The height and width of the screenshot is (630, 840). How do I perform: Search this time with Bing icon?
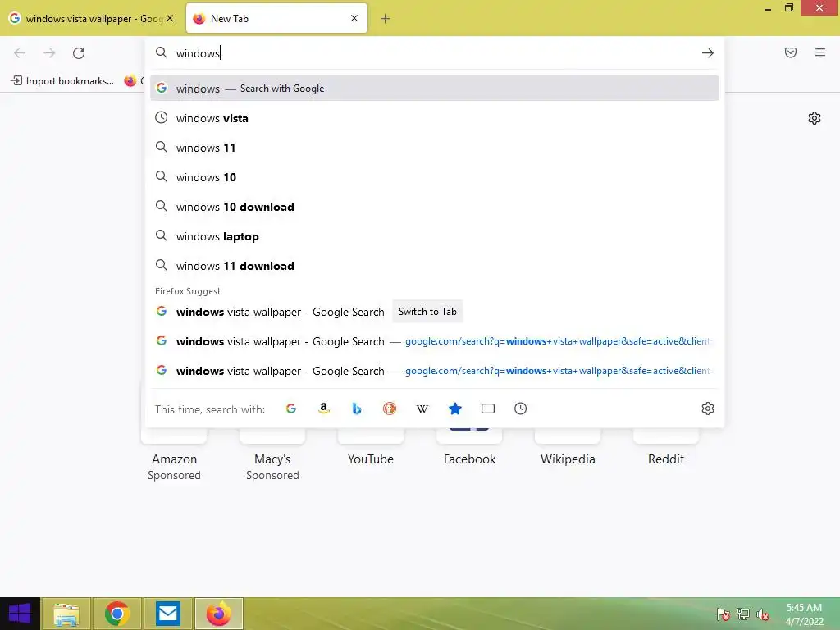point(357,409)
